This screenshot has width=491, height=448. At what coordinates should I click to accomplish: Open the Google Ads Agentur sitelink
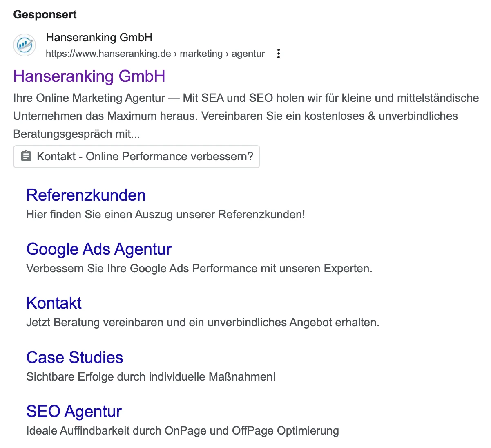(x=99, y=249)
